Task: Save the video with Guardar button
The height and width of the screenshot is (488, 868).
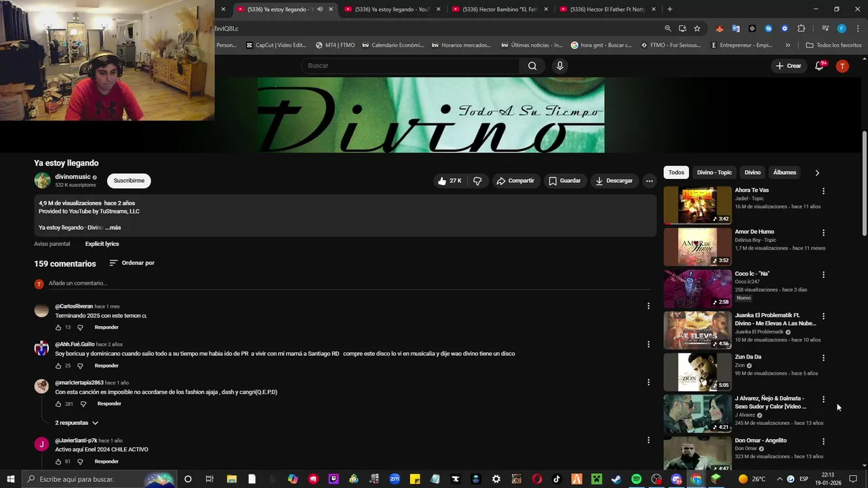Action: pyautogui.click(x=565, y=181)
